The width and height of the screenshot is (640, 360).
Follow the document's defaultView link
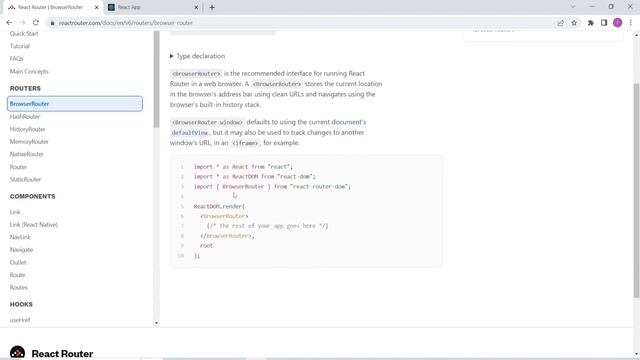point(349,122)
